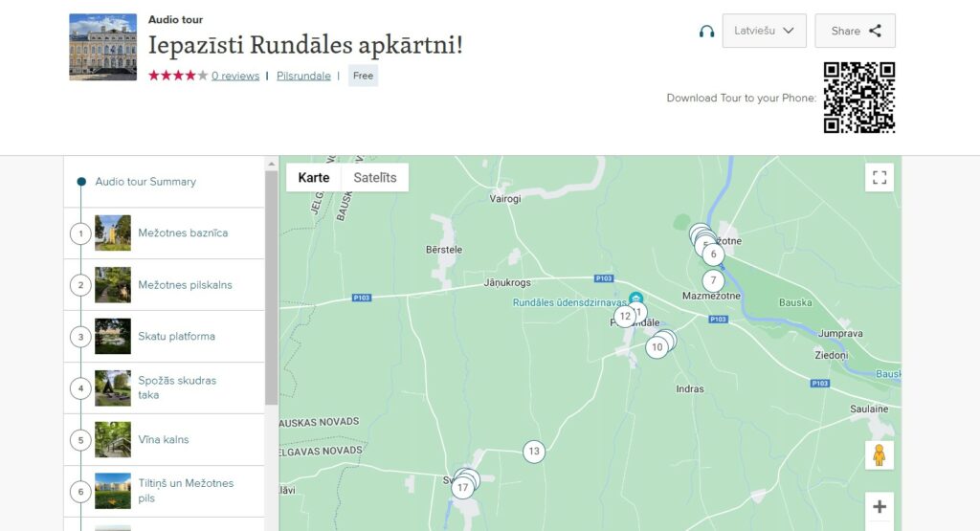This screenshot has width=980, height=531.
Task: Select the Karte map type
Action: point(314,178)
